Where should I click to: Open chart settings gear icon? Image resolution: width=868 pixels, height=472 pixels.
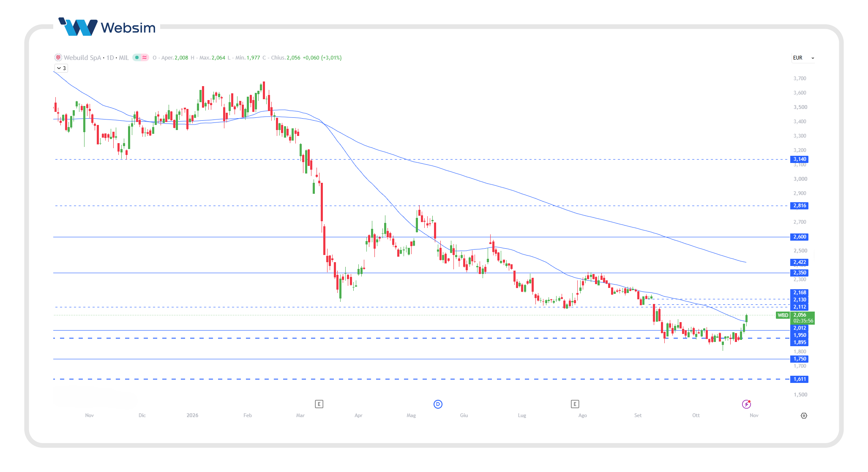point(804,415)
